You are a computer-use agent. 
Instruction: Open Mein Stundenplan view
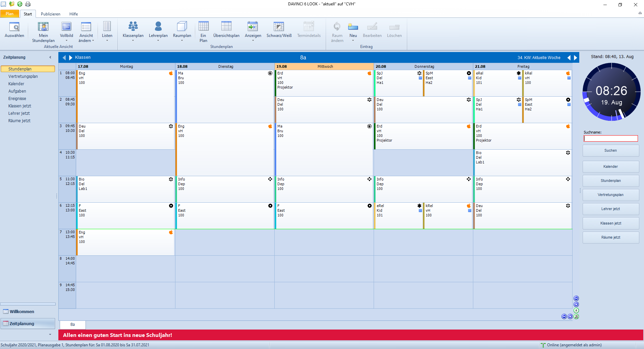(43, 32)
